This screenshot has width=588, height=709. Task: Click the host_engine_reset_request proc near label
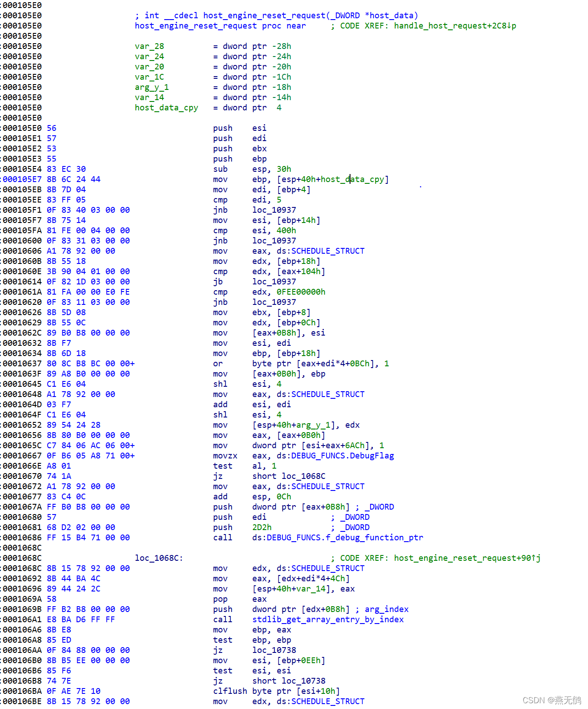click(x=220, y=26)
